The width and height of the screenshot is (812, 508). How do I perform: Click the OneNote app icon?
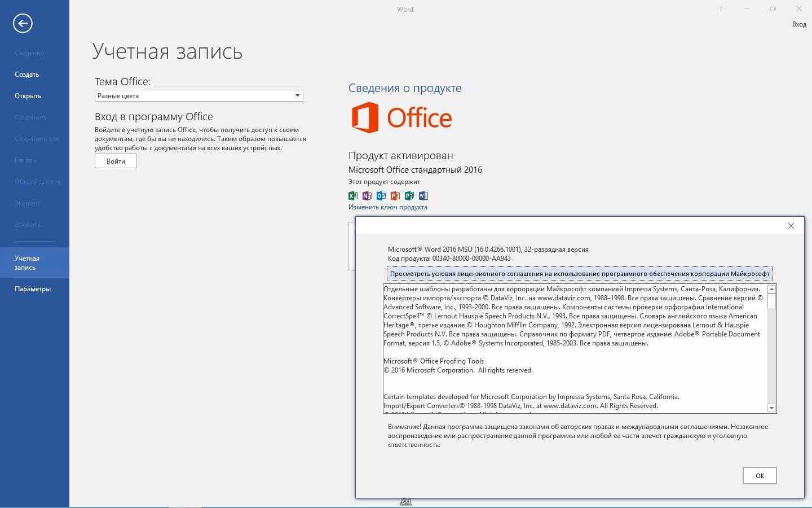tap(367, 196)
